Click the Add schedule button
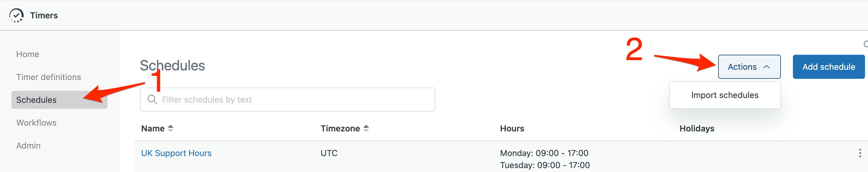Screen dimensions: 868x172 pyautogui.click(x=829, y=67)
